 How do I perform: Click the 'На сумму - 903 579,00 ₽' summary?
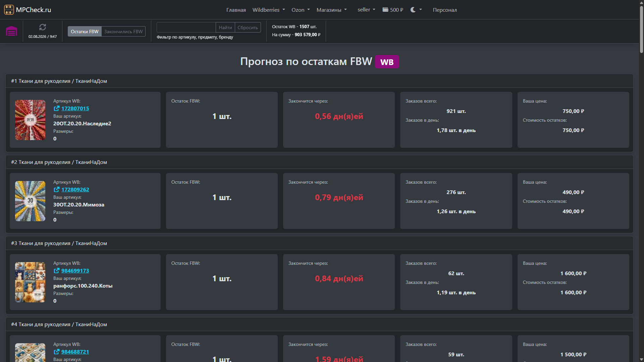[296, 35]
